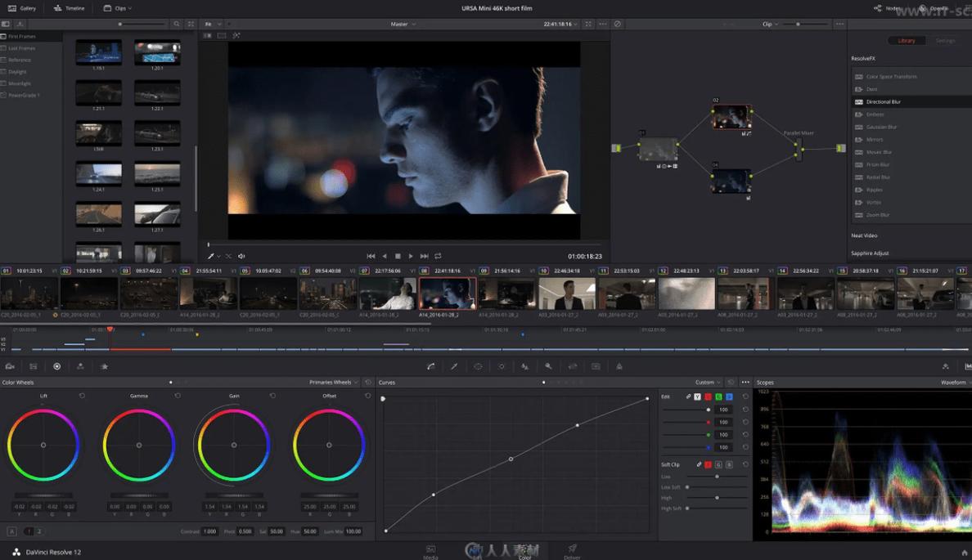The image size is (972, 560).
Task: Reset the Gain color wheel
Action: coord(272,395)
